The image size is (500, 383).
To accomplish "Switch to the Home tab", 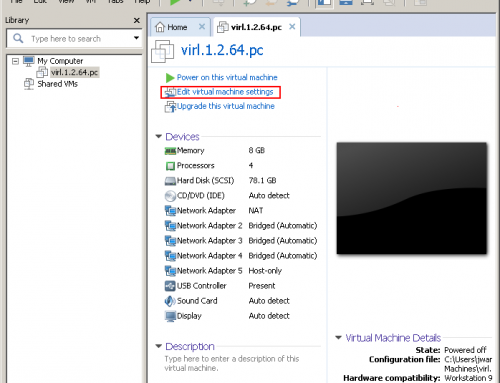I will tap(177, 27).
